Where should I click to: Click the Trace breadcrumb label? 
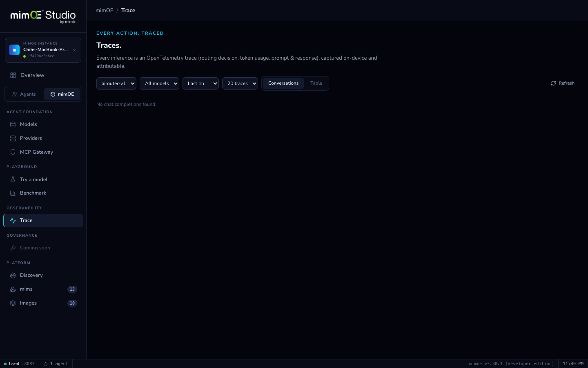[x=128, y=11]
